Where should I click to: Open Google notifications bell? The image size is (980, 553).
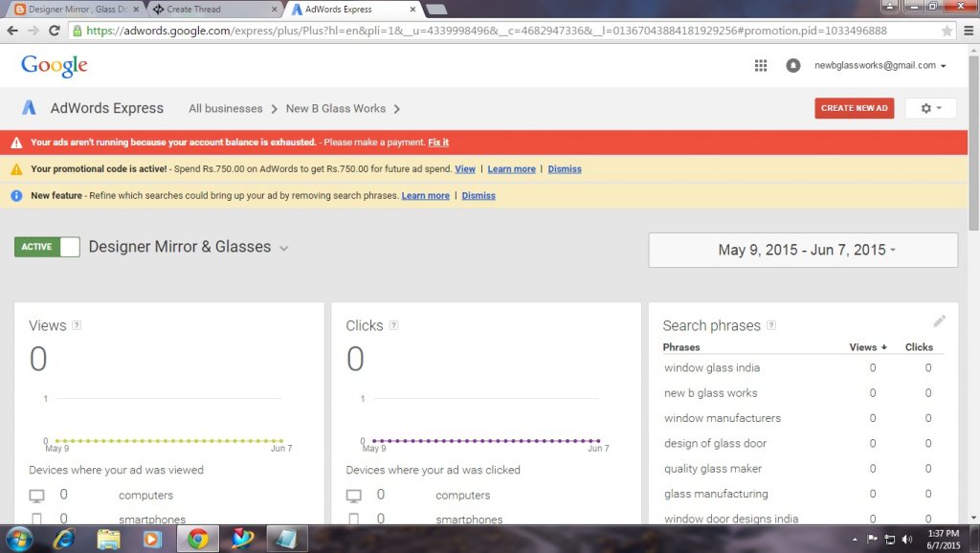coord(793,66)
